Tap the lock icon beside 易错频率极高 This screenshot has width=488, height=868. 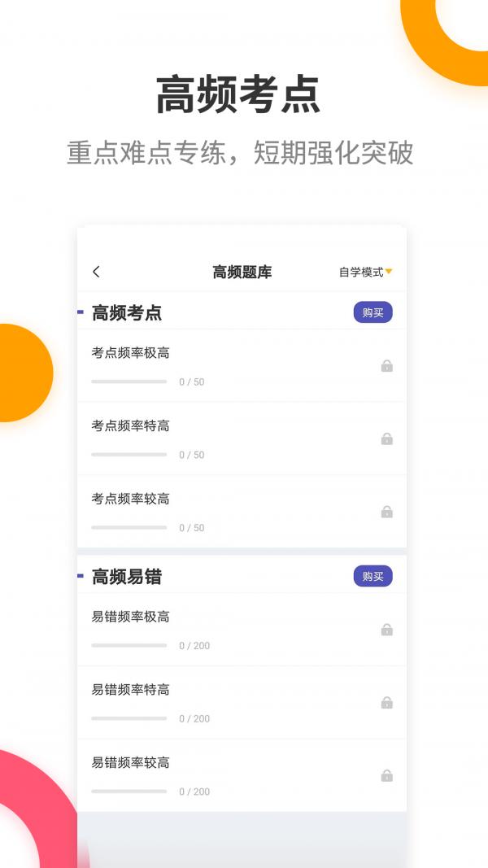pos(386,629)
